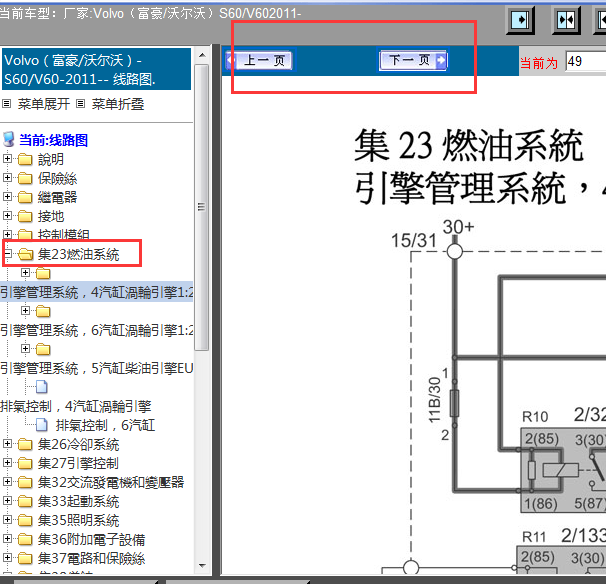The height and width of the screenshot is (584, 606).
Task: Expand the 集33起動系統 folder
Action: 7,501
